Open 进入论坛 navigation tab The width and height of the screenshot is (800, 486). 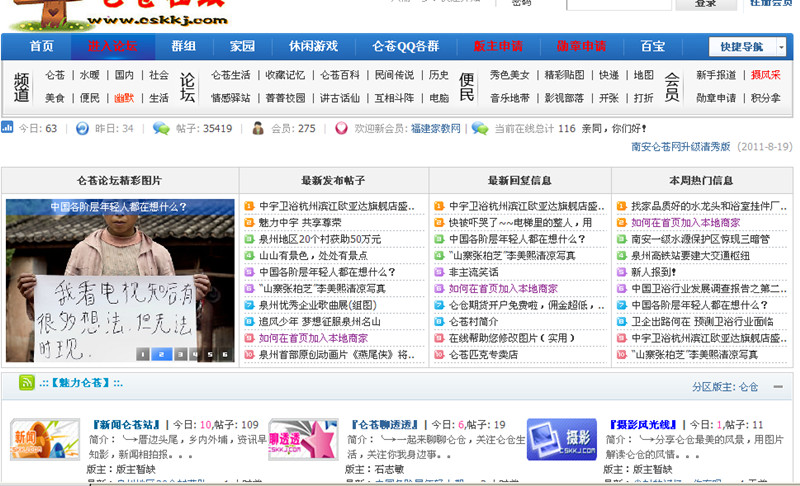113,46
